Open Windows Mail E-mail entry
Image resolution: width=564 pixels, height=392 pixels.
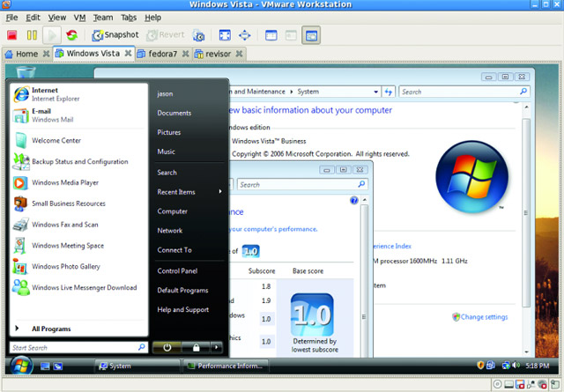pos(78,115)
